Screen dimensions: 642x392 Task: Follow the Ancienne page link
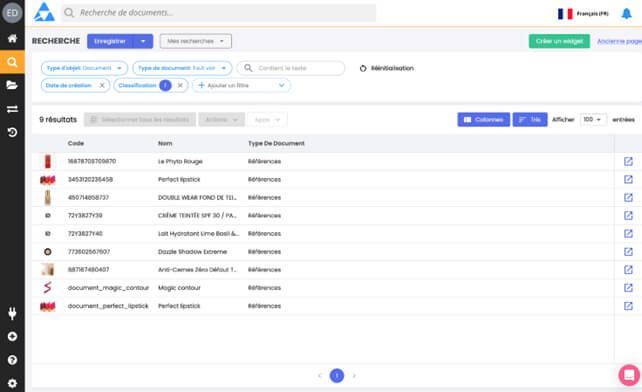pos(619,41)
